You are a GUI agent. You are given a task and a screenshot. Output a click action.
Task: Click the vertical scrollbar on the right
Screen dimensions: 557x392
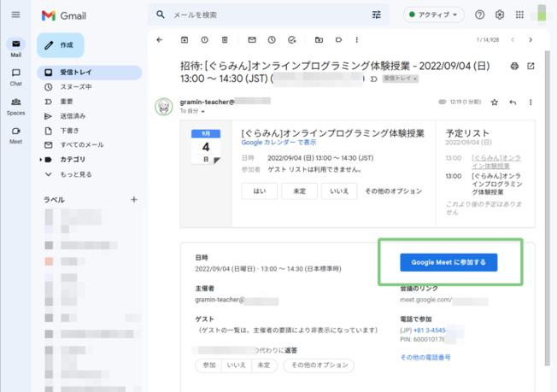pyautogui.click(x=547, y=208)
